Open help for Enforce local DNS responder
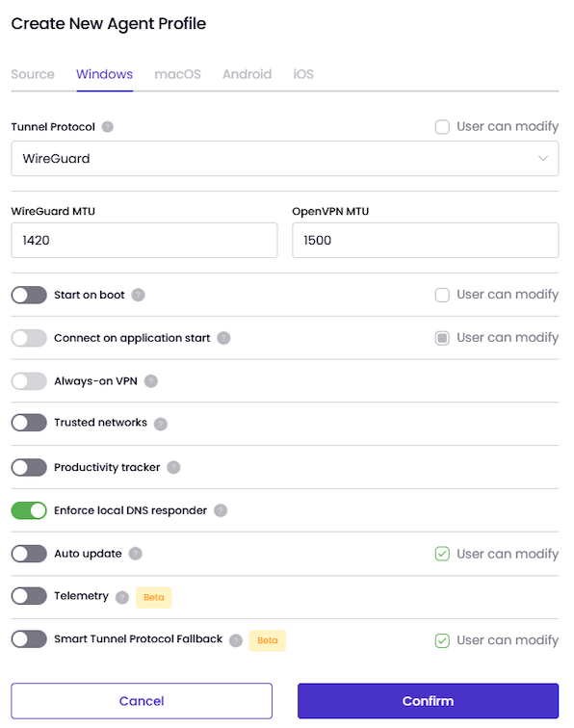The height and width of the screenshot is (728, 574). (221, 510)
